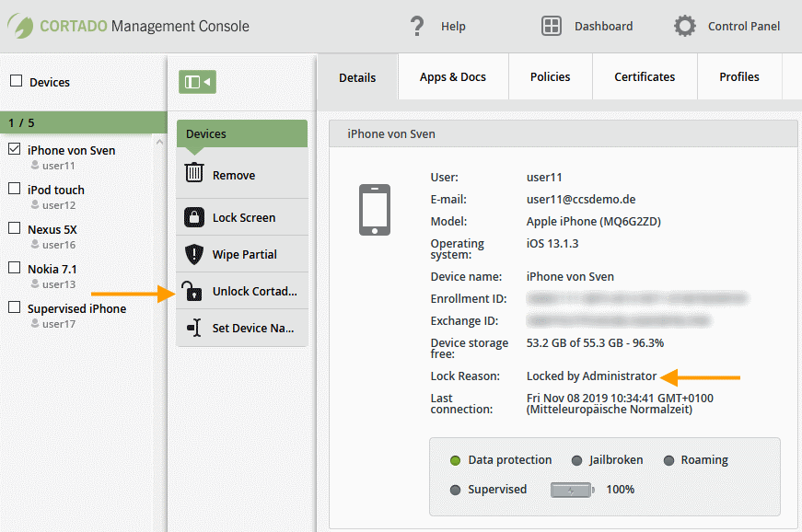Click the green Data protection status dot

click(x=455, y=460)
